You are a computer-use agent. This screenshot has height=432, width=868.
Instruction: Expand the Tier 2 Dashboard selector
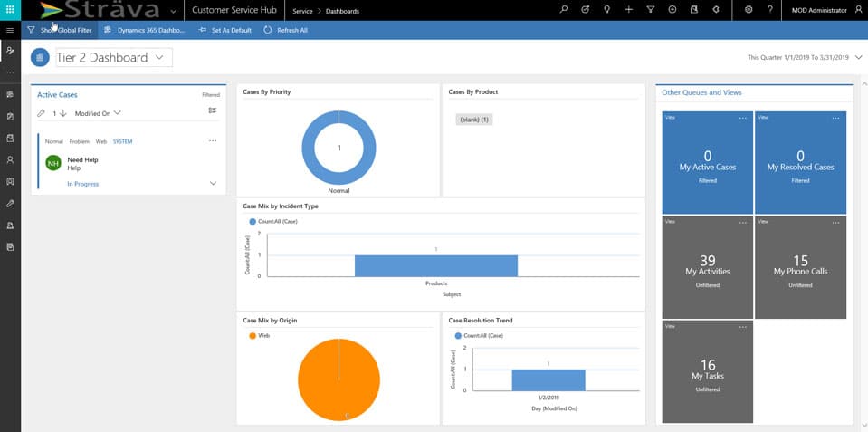[x=159, y=57]
